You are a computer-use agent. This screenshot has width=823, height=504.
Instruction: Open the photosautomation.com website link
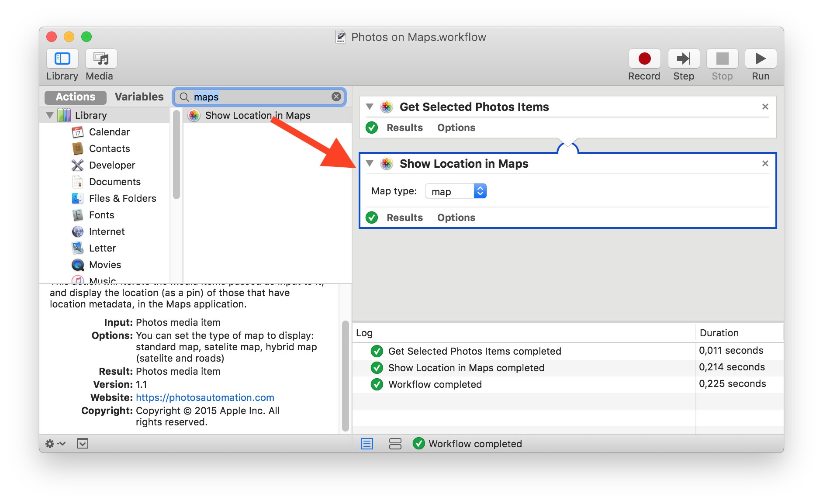point(205,397)
